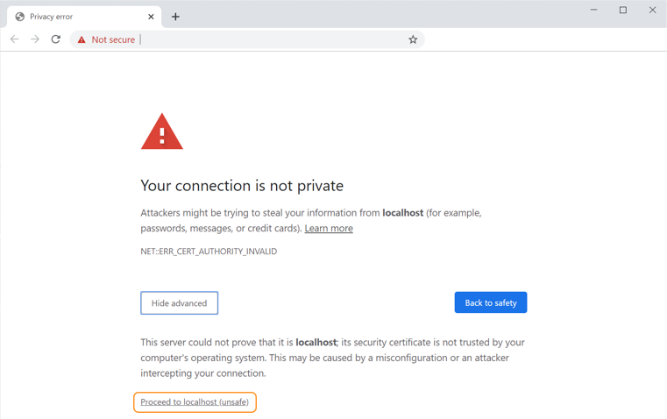667x419 pixels.
Task: Click the globe favicon on the Privacy error tab
Action: [x=20, y=17]
